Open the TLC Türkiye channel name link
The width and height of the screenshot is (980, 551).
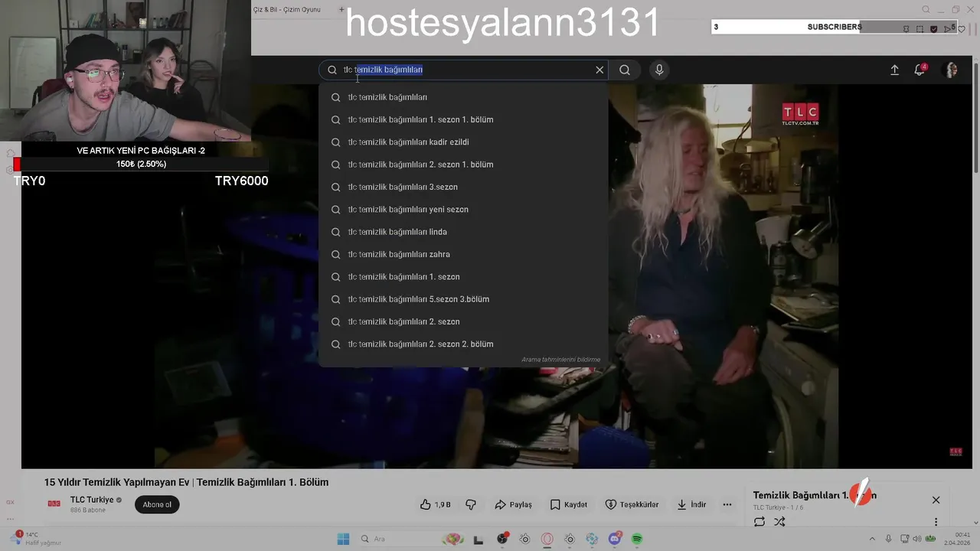(x=92, y=500)
